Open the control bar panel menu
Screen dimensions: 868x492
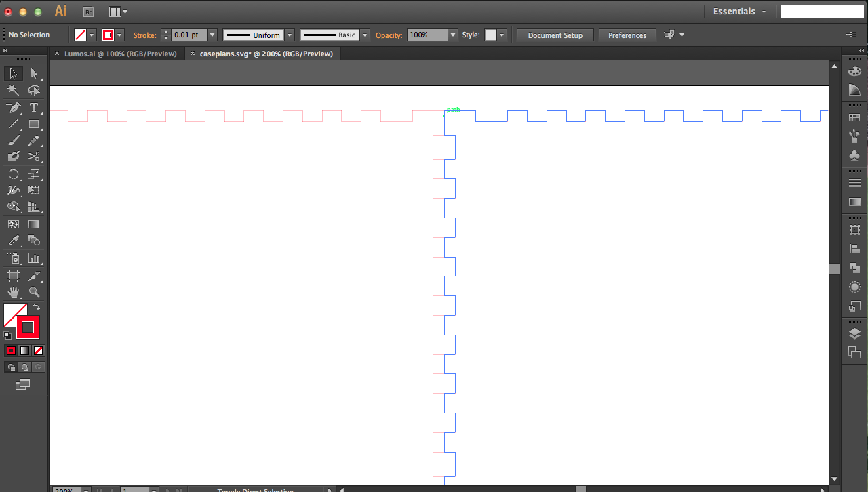click(852, 35)
